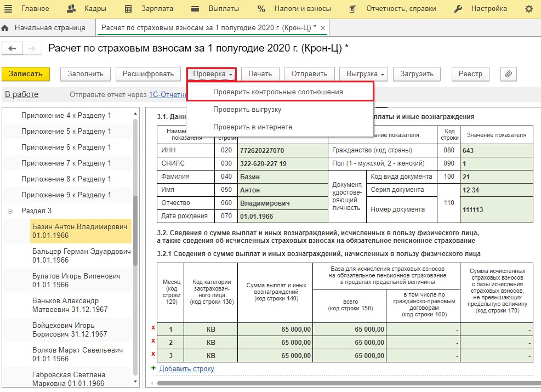Delete month 3 row with the red x

click(x=153, y=354)
